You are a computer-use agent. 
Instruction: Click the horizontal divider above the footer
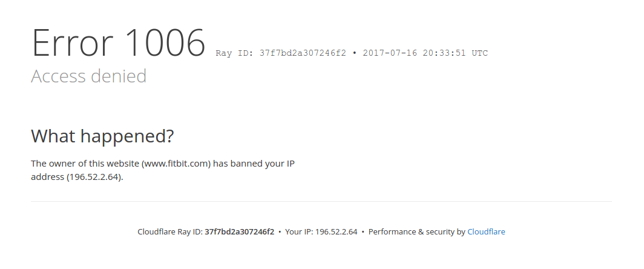[321, 201]
